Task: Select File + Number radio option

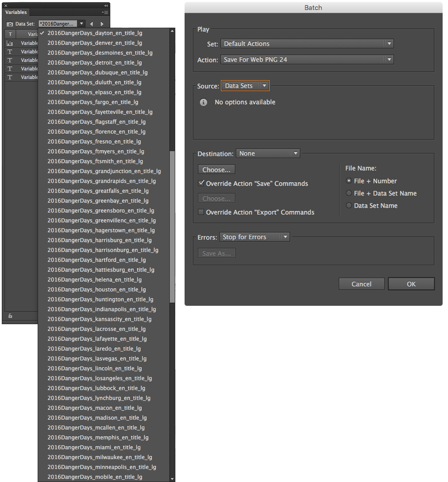Action: click(349, 181)
